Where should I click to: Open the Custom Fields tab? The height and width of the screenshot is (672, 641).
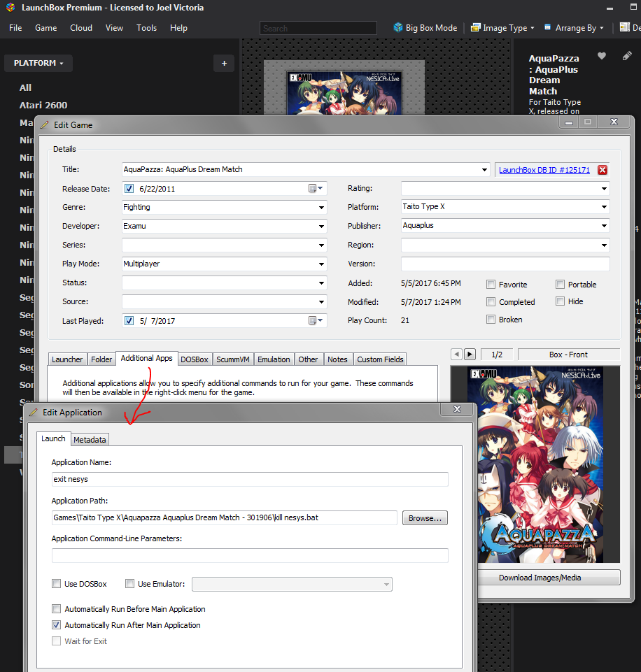[x=380, y=359]
